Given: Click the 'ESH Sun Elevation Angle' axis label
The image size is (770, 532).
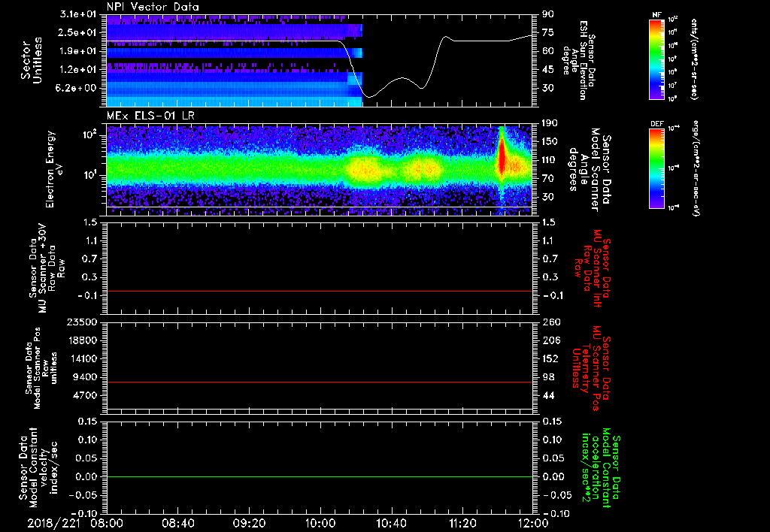Looking at the screenshot, I should (578, 60).
